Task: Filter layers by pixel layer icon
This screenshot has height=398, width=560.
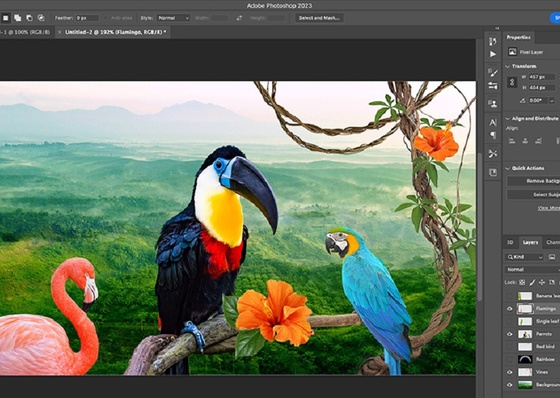Action: 552,257
